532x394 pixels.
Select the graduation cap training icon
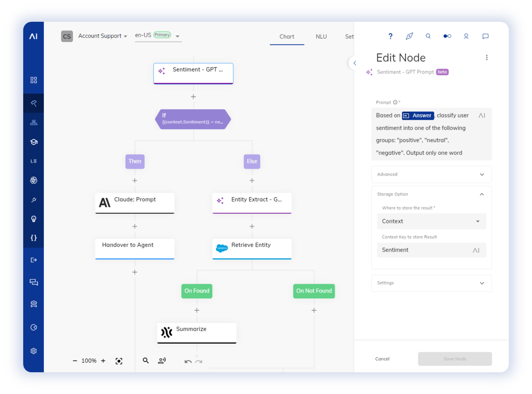[x=33, y=142]
